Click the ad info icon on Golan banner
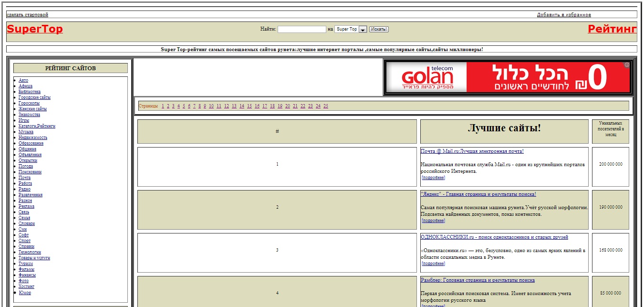The height and width of the screenshot is (307, 644). point(627,64)
